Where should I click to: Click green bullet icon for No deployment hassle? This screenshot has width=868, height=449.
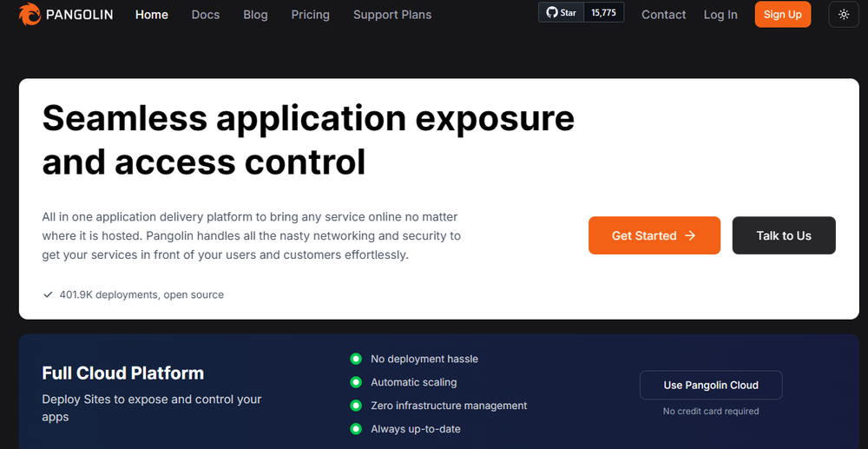pos(355,359)
